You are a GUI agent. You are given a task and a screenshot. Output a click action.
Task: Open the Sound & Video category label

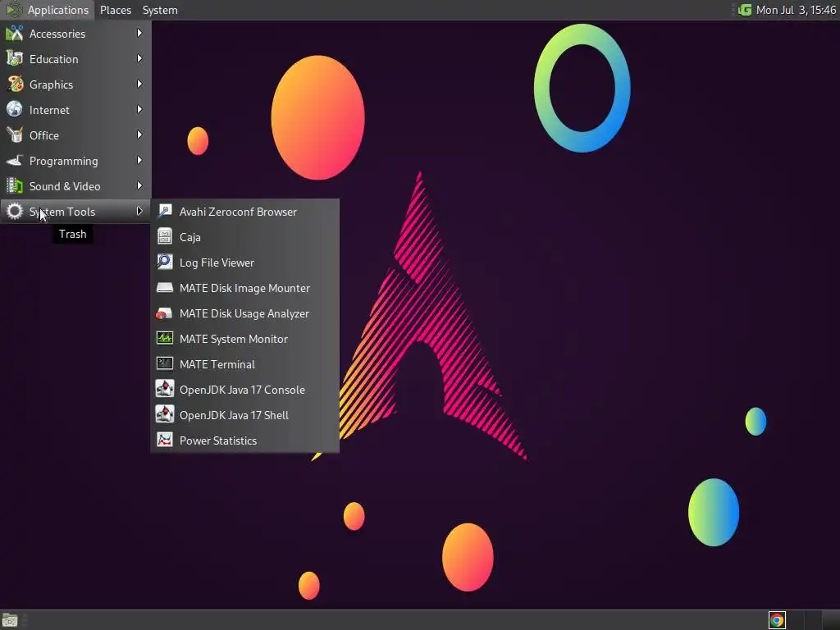point(65,186)
